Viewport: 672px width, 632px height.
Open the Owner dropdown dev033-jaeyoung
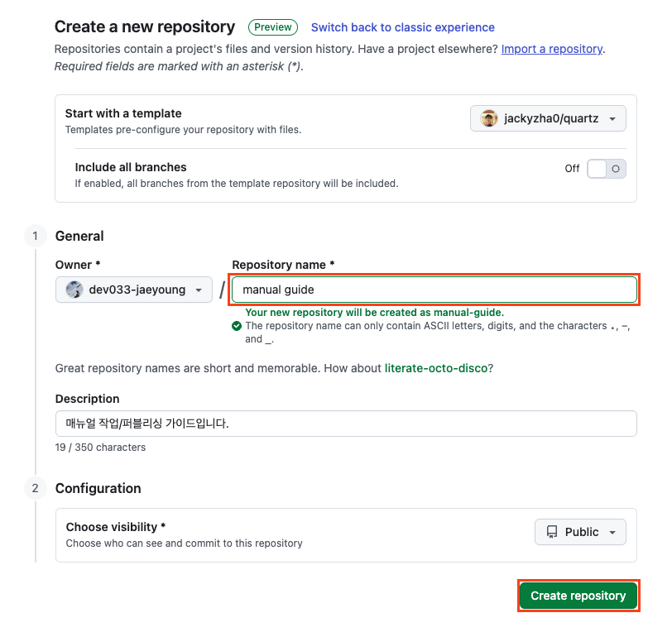(x=134, y=290)
